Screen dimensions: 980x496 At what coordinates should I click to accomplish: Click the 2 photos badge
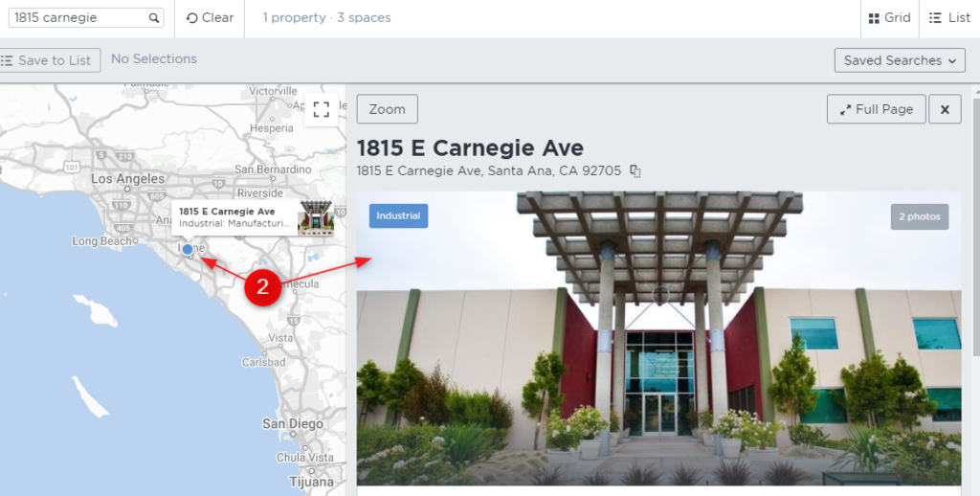tap(920, 216)
